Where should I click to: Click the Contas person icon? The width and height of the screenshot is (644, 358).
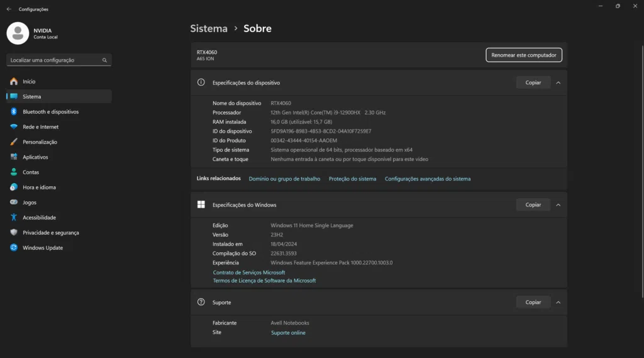coord(14,172)
